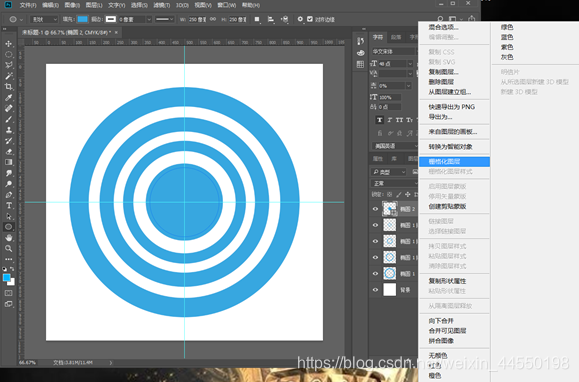Open path alignment options
579x382 pixels.
coord(271,19)
